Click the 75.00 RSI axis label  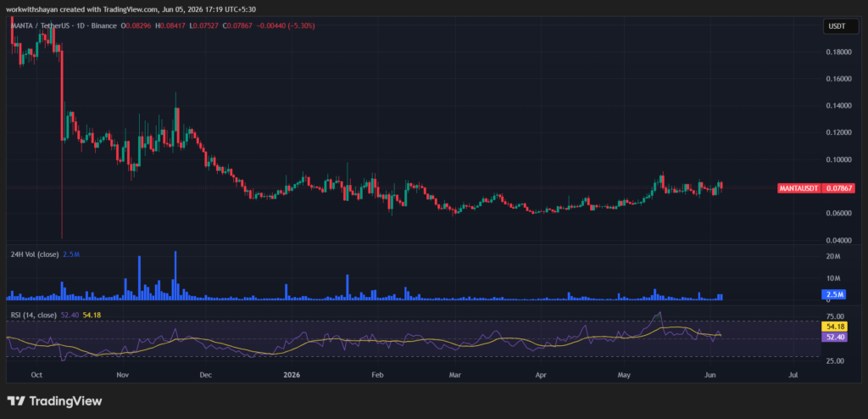click(x=833, y=317)
